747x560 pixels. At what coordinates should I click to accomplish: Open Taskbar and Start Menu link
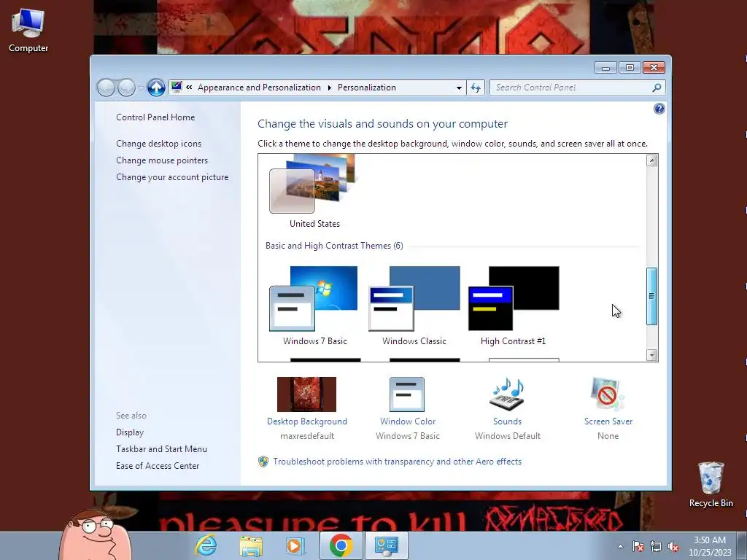pyautogui.click(x=161, y=449)
